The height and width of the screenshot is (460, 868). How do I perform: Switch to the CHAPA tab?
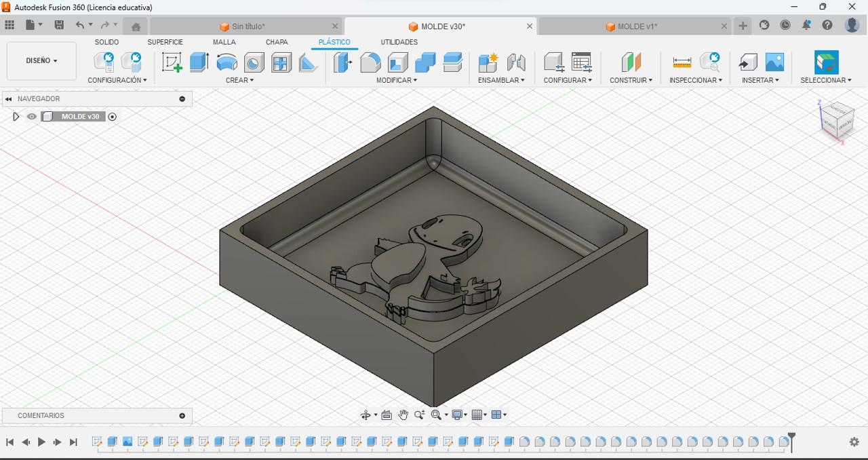277,42
